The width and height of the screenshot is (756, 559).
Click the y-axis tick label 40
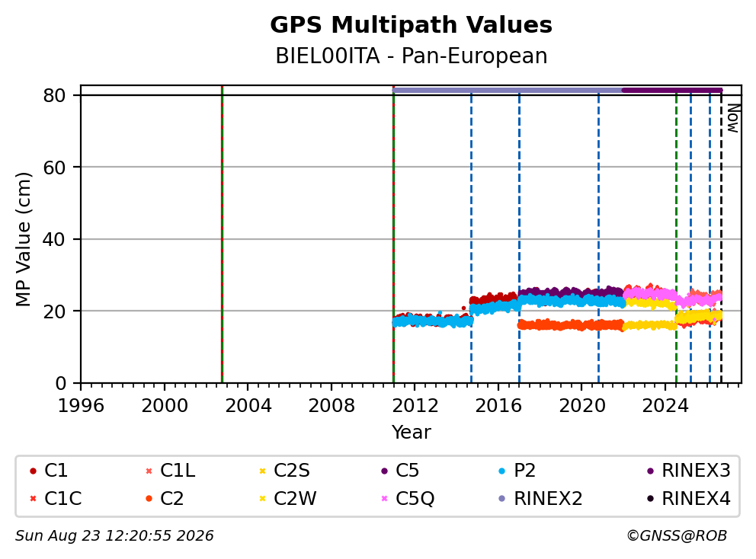coord(54,239)
